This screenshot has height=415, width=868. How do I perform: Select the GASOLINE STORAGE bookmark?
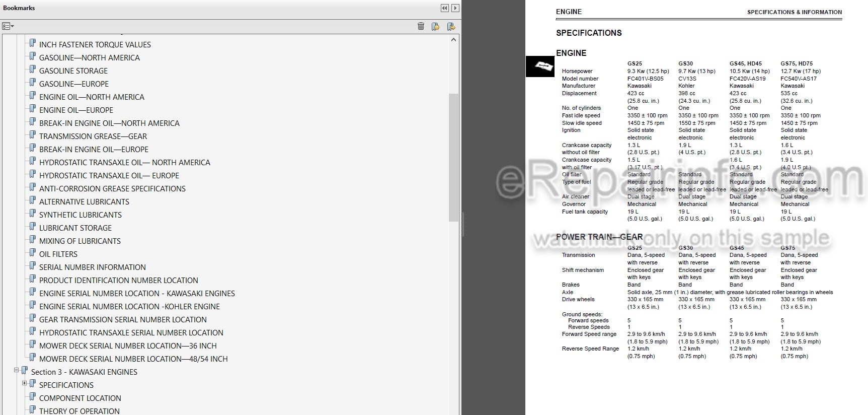point(73,71)
